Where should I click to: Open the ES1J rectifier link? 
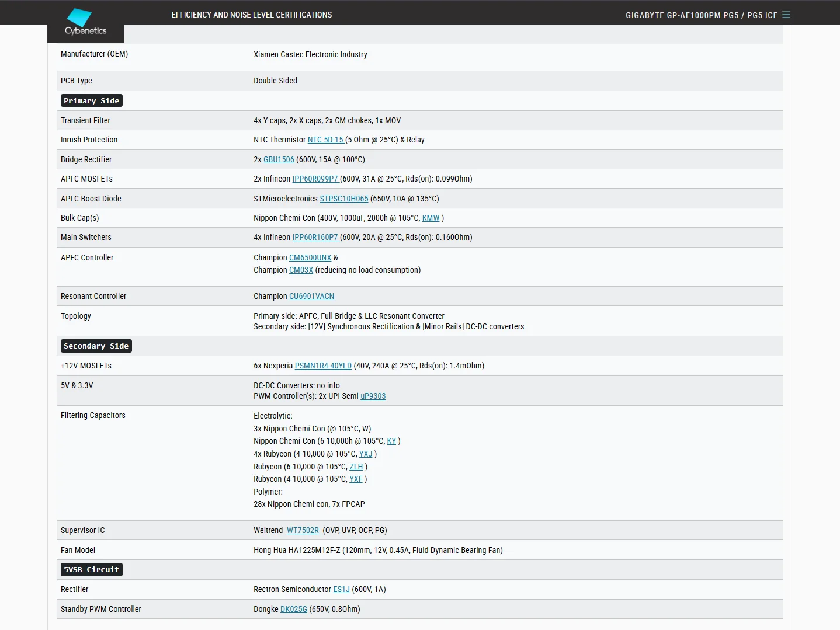(341, 589)
